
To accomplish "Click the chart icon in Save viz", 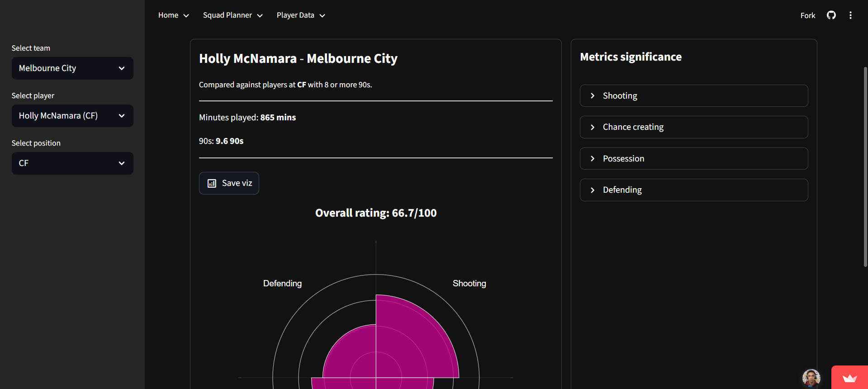I will [212, 183].
